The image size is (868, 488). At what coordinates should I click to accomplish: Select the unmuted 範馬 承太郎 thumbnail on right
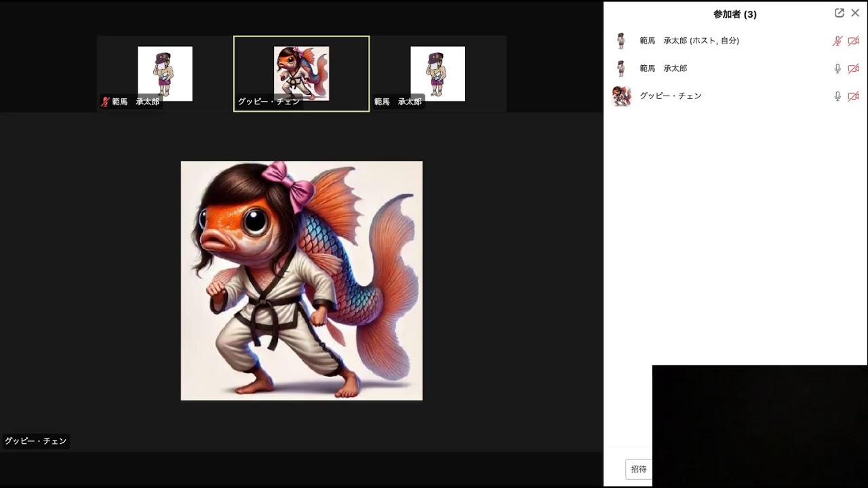[438, 73]
